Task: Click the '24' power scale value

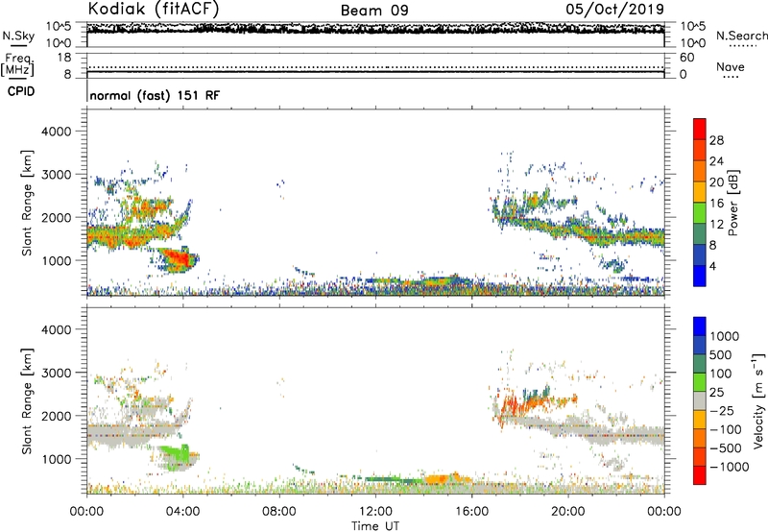Action: pos(716,161)
